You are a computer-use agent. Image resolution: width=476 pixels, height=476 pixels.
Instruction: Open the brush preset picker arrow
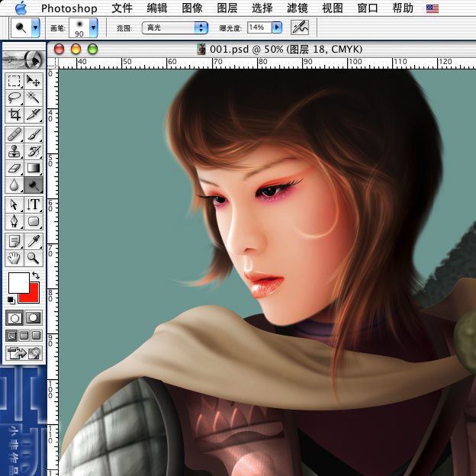[94, 27]
